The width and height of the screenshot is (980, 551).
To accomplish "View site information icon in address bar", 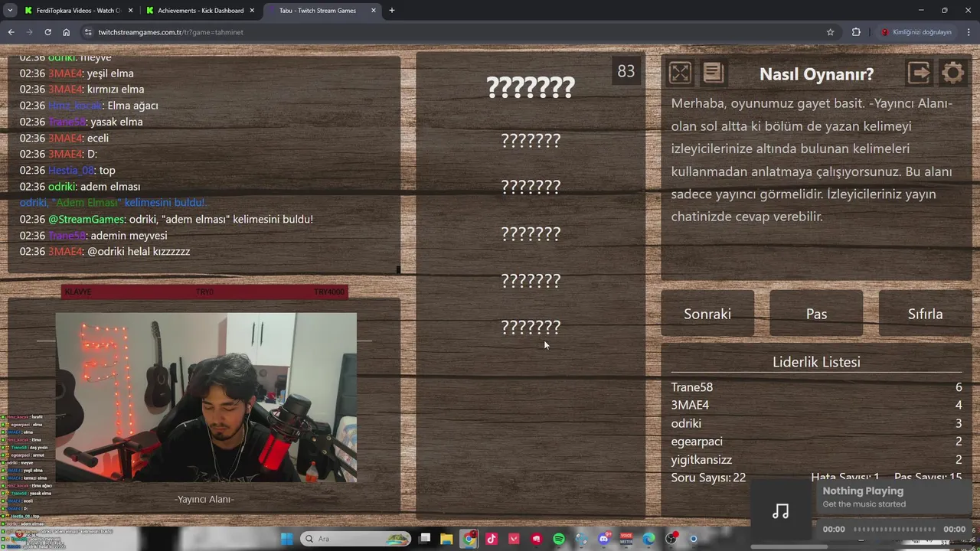I will 88,32.
